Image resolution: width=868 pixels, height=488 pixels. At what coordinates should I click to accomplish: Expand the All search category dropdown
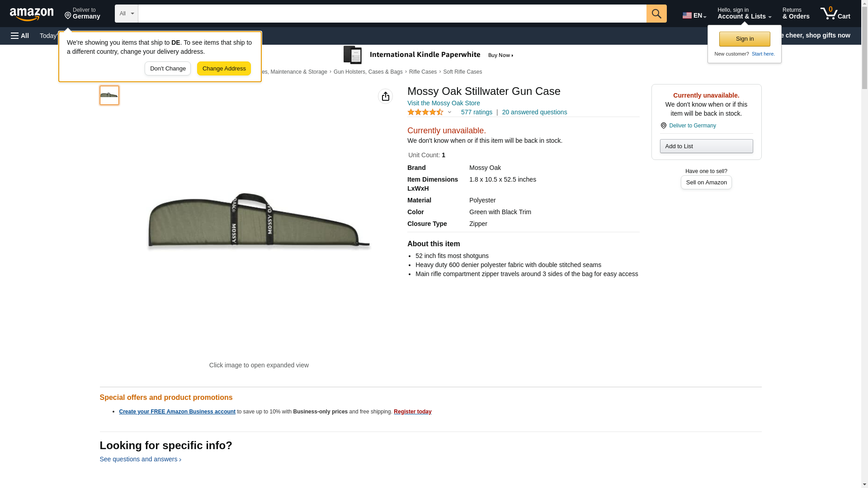click(126, 14)
